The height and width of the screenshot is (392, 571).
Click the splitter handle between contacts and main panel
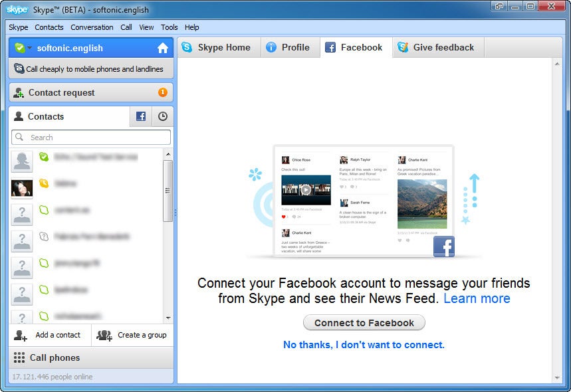pos(175,213)
